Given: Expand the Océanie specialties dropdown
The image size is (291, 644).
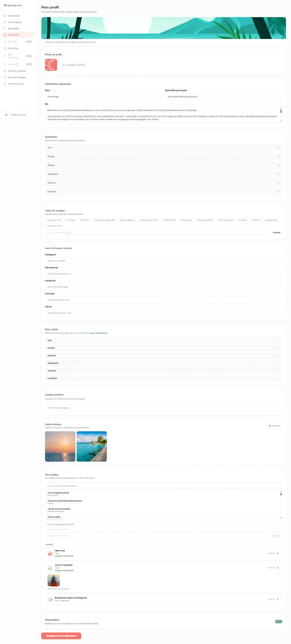Looking at the screenshot, I should pyautogui.click(x=163, y=183).
